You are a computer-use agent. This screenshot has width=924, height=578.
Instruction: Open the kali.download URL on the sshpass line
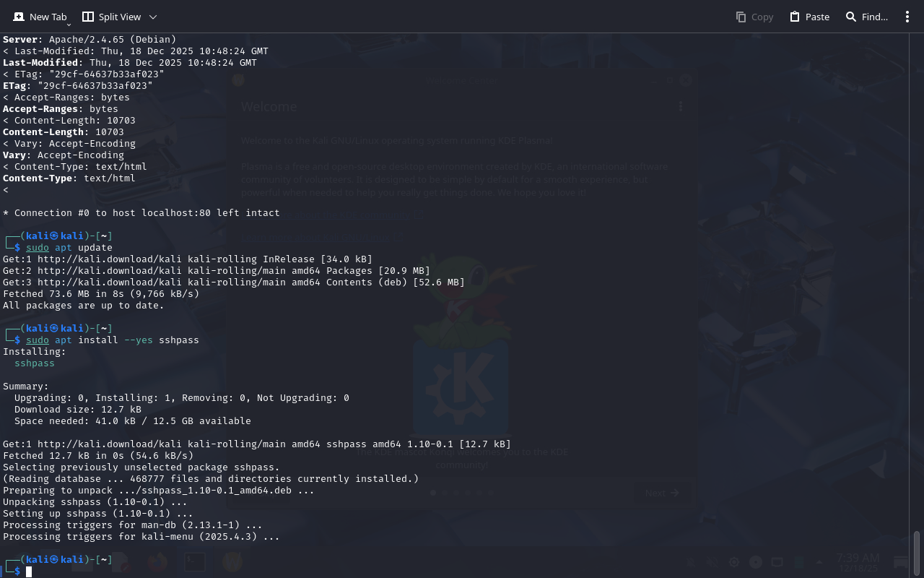[106, 444]
